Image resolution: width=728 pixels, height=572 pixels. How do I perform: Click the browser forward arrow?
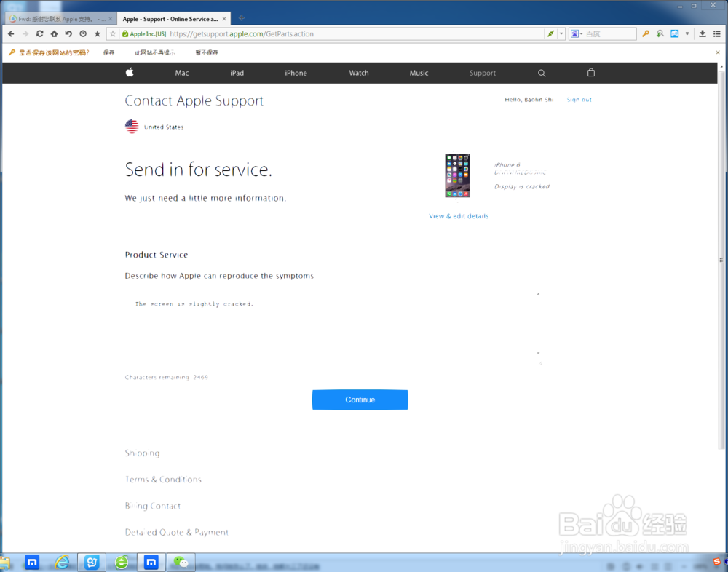pyautogui.click(x=25, y=34)
